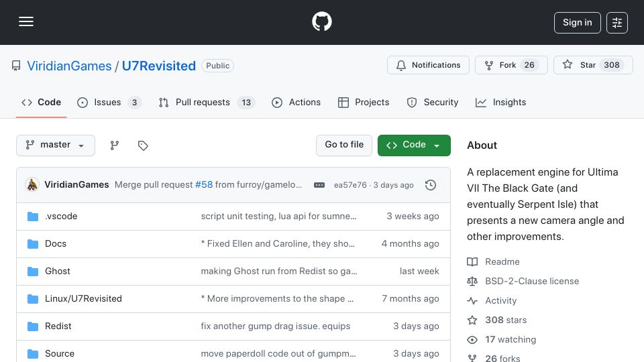Open appearance settings sliders icon
644x362 pixels.
point(617,23)
